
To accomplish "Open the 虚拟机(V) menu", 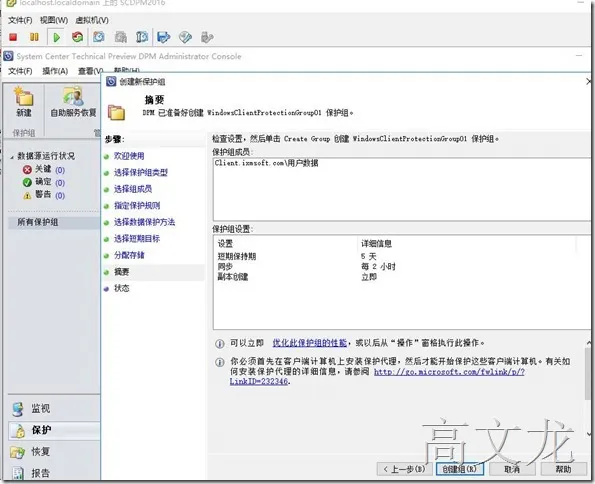I will [92, 20].
